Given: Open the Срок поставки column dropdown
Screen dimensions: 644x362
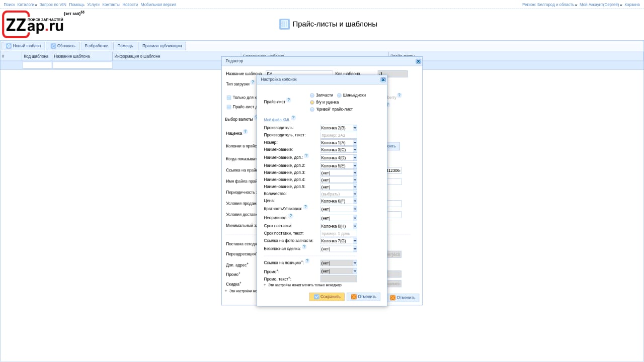Looking at the screenshot, I should pyautogui.click(x=355, y=226).
